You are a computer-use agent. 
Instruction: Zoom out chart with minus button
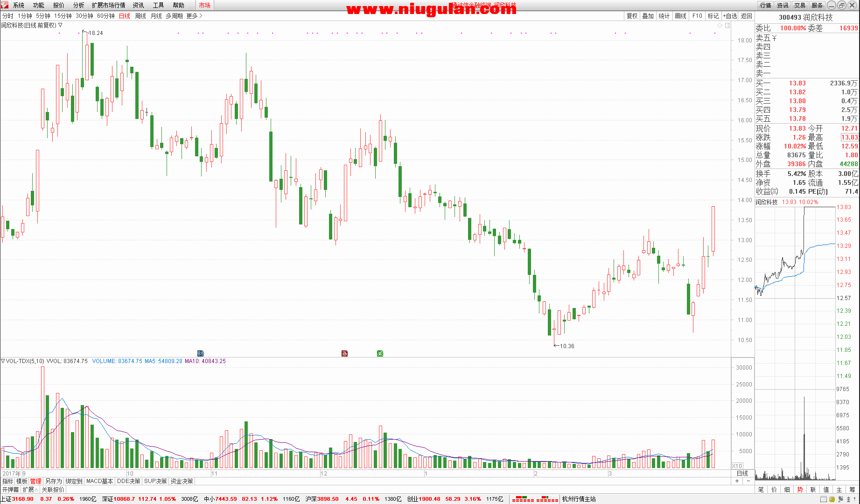[748, 481]
